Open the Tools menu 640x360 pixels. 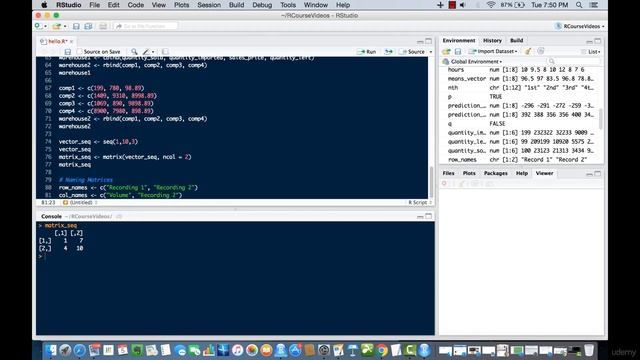tap(288, 5)
